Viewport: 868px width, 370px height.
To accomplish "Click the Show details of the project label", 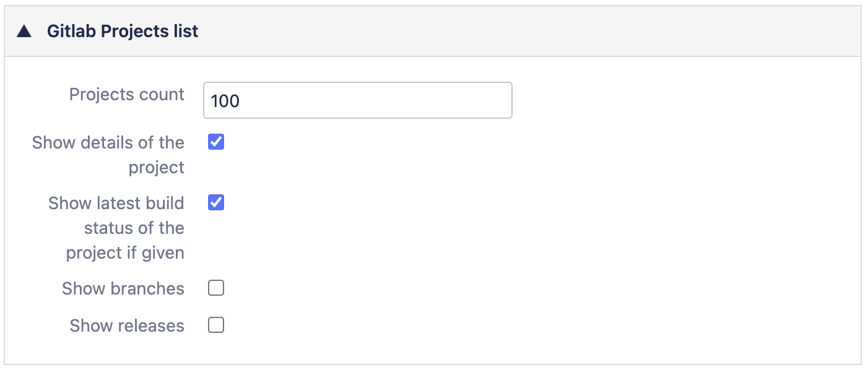I will (x=109, y=155).
